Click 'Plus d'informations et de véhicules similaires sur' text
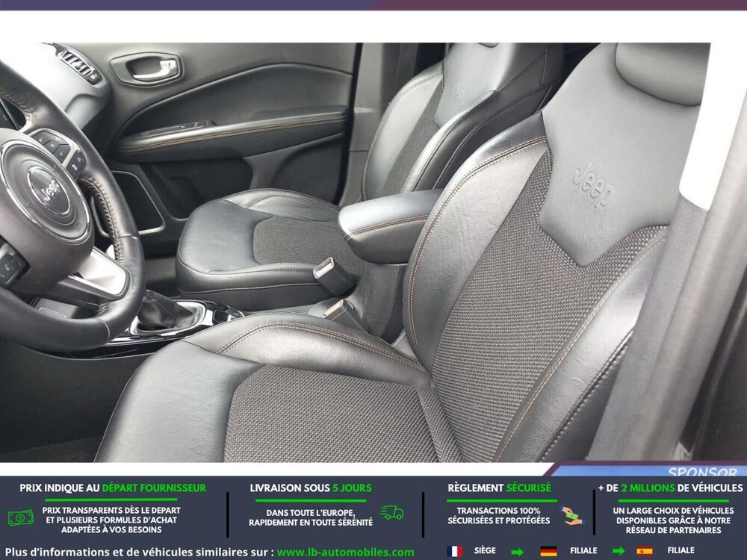747x560 pixels. pyautogui.click(x=139, y=553)
